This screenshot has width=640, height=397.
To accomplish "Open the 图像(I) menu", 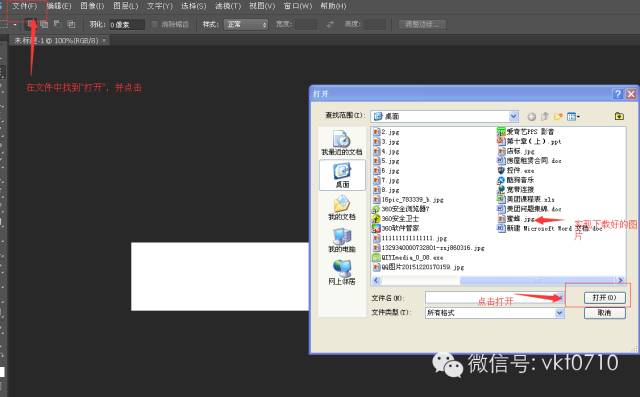I will click(92, 6).
